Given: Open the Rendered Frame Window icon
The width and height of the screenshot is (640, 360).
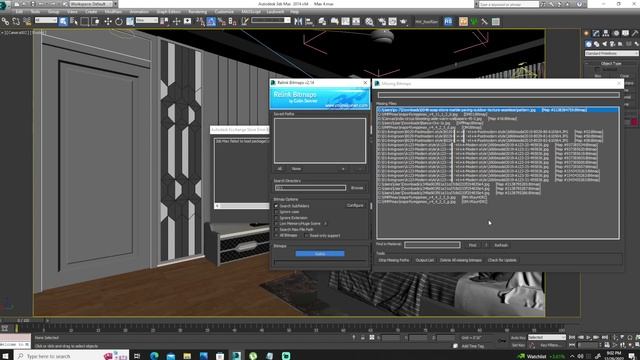Looking at the screenshot, I should 393,22.
